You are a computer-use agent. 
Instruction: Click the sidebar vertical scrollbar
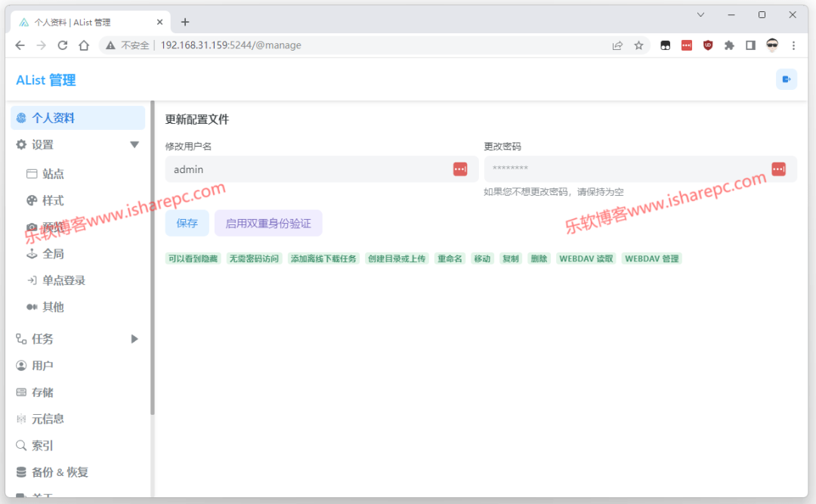[x=153, y=258]
